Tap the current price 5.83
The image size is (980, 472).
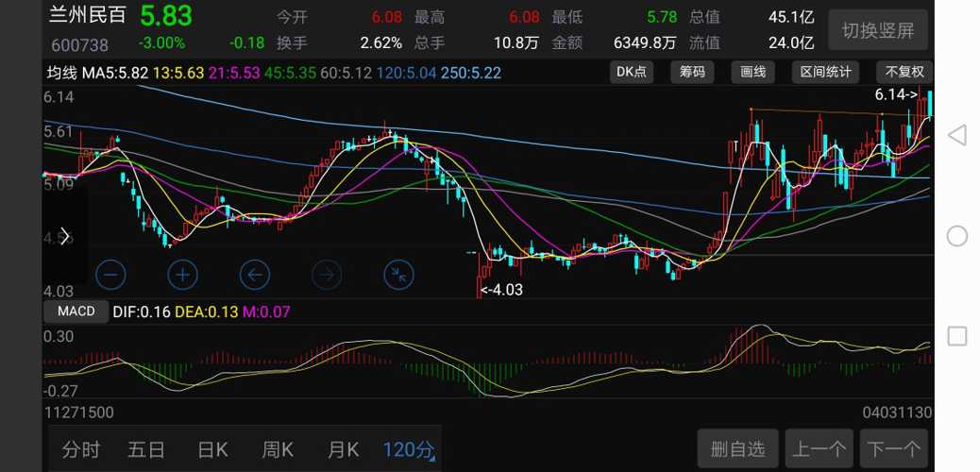coord(165,16)
